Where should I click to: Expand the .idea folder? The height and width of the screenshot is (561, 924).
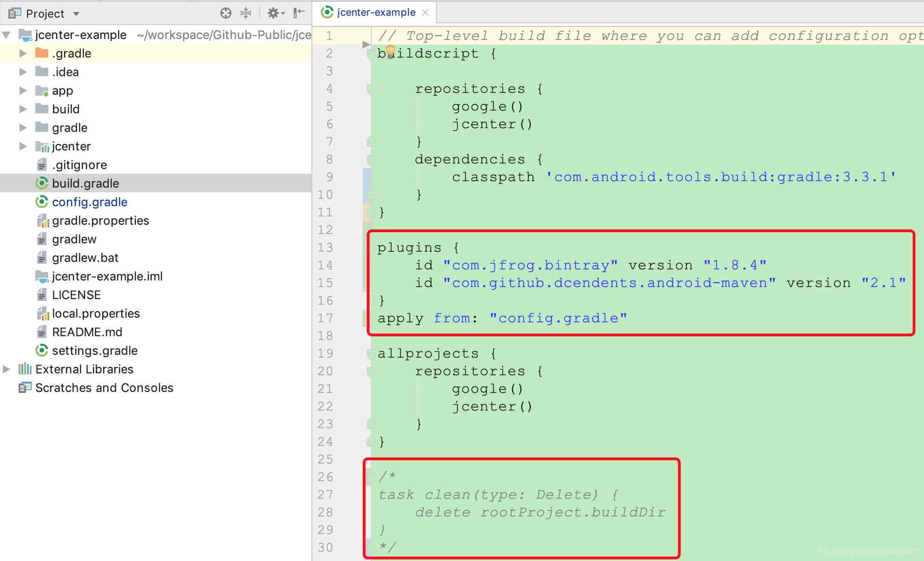tap(23, 72)
